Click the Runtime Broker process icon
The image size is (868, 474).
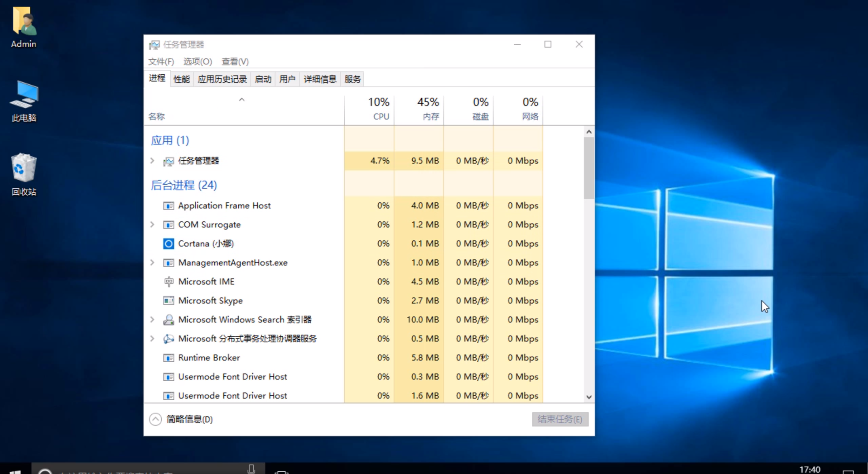(x=168, y=358)
